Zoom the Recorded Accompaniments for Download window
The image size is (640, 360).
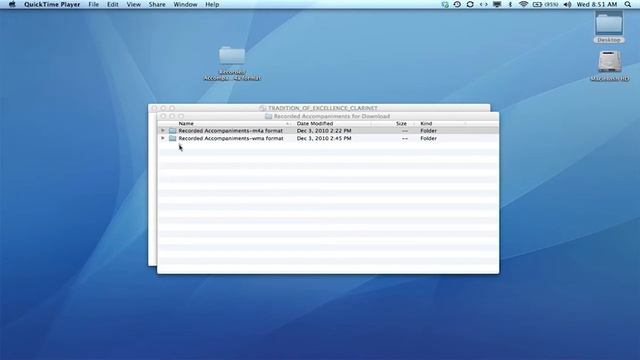click(x=181, y=116)
